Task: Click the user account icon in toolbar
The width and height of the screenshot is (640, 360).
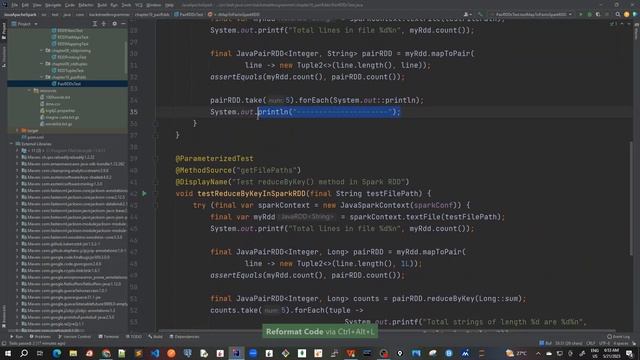Action: [467, 14]
